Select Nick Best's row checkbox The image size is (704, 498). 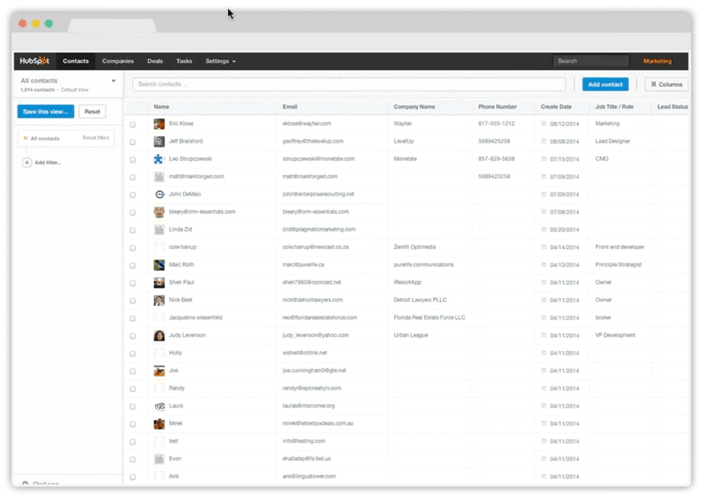pyautogui.click(x=132, y=301)
